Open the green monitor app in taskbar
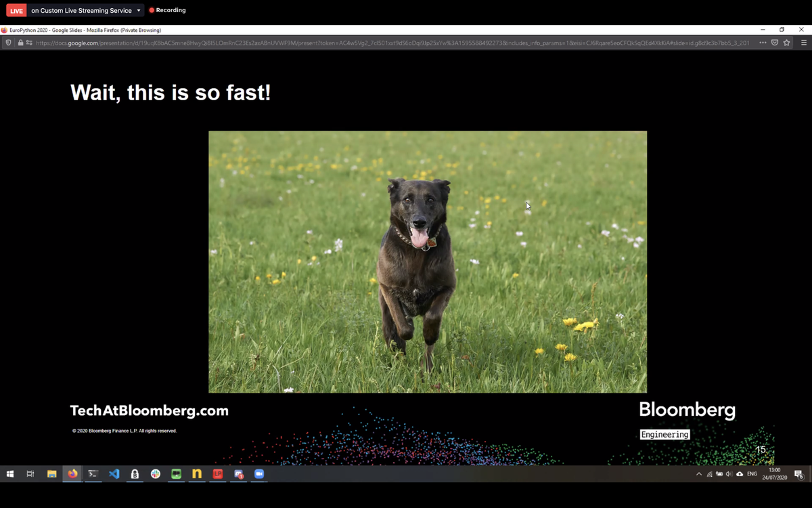The image size is (812, 508). (x=176, y=474)
